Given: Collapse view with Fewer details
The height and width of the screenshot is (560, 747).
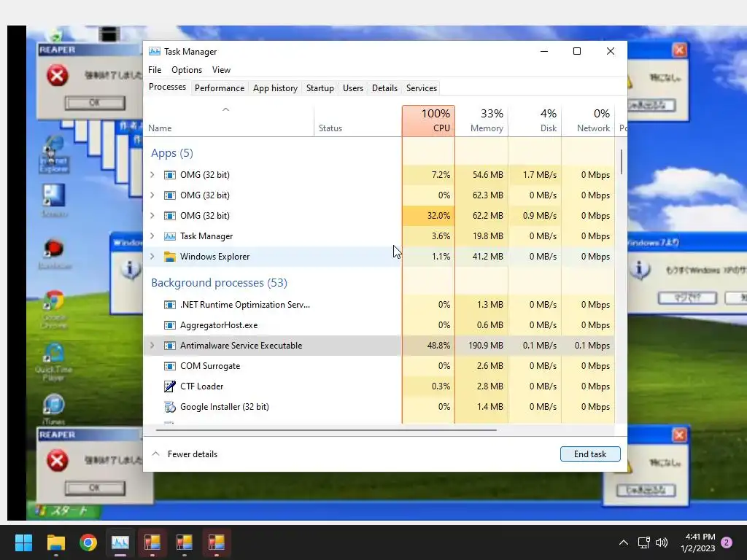Looking at the screenshot, I should (185, 454).
